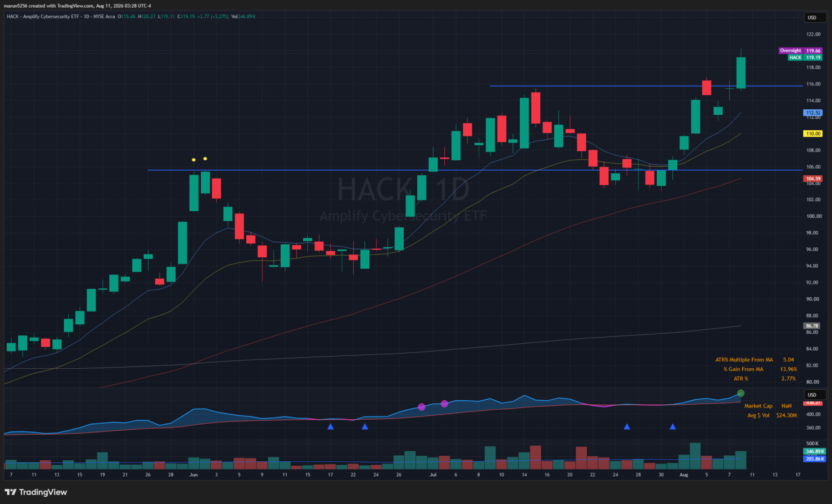The image size is (832, 504).
Task: Click the change value +3.77 (+3.27%)
Action: 212,17
